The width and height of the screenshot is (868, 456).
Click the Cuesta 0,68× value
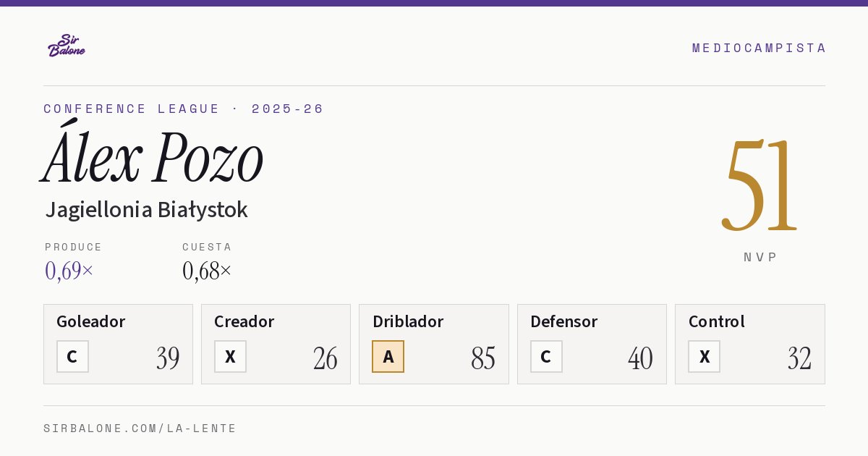(207, 271)
